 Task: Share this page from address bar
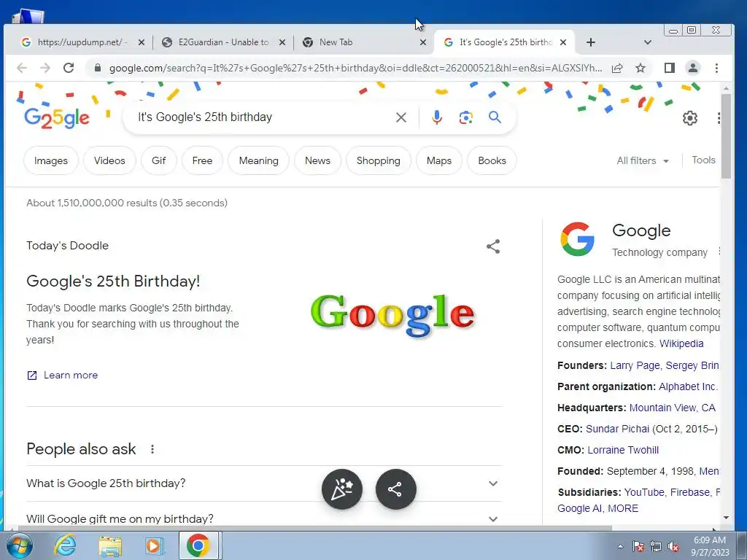(x=617, y=68)
